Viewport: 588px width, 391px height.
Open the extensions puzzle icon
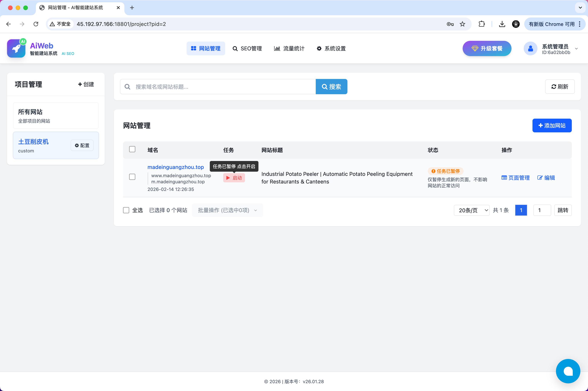click(482, 24)
